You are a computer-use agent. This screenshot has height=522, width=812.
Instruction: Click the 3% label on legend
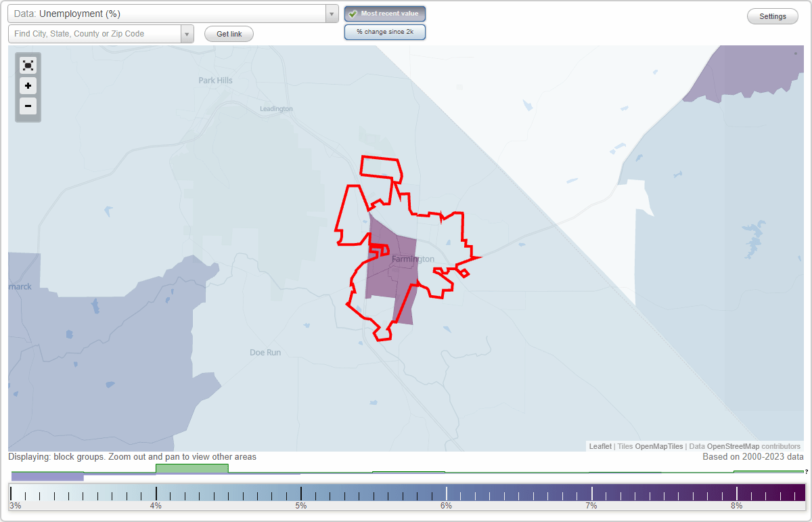pyautogui.click(x=15, y=506)
